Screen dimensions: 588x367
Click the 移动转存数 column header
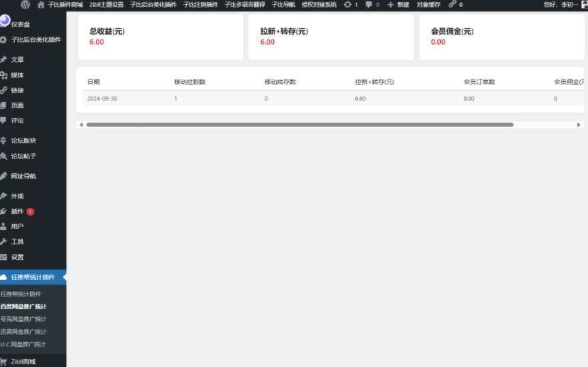point(280,82)
